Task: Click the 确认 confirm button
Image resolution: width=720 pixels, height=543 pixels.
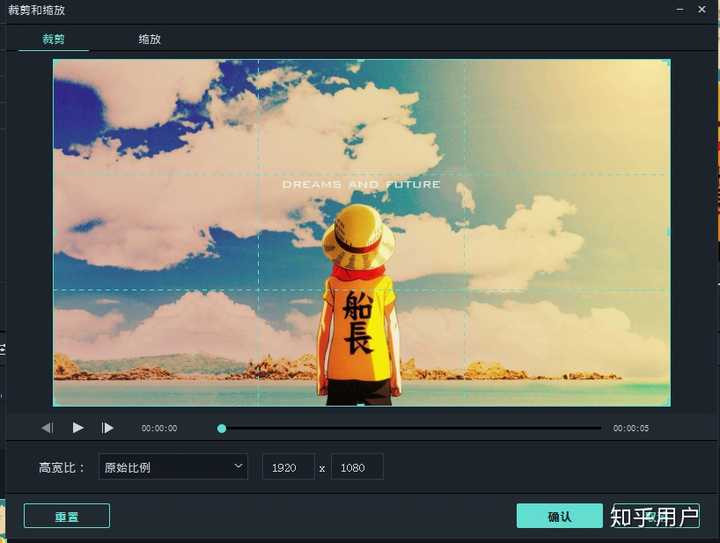Action: point(559,516)
